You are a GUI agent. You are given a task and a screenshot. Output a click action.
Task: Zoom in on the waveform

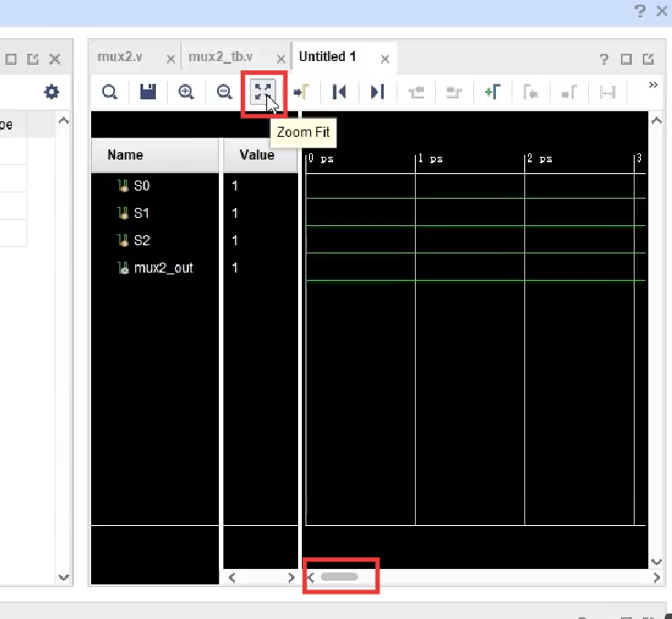pyautogui.click(x=186, y=92)
